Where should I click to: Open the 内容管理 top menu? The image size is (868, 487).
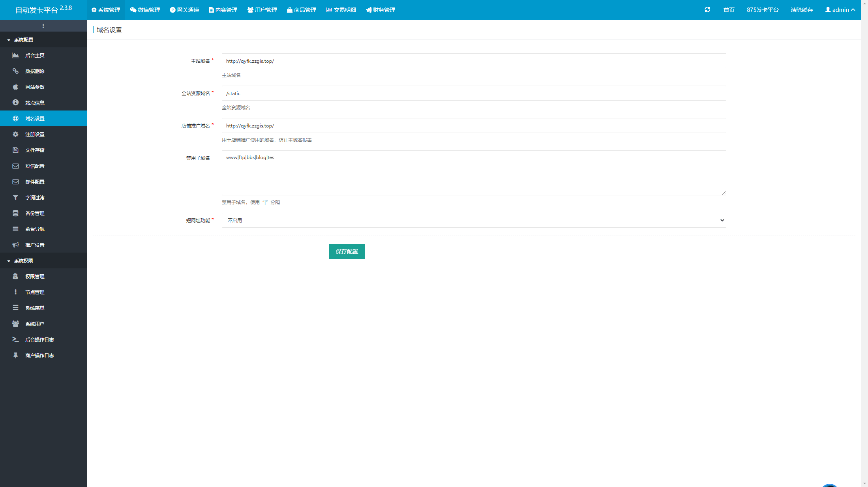tap(223, 9)
